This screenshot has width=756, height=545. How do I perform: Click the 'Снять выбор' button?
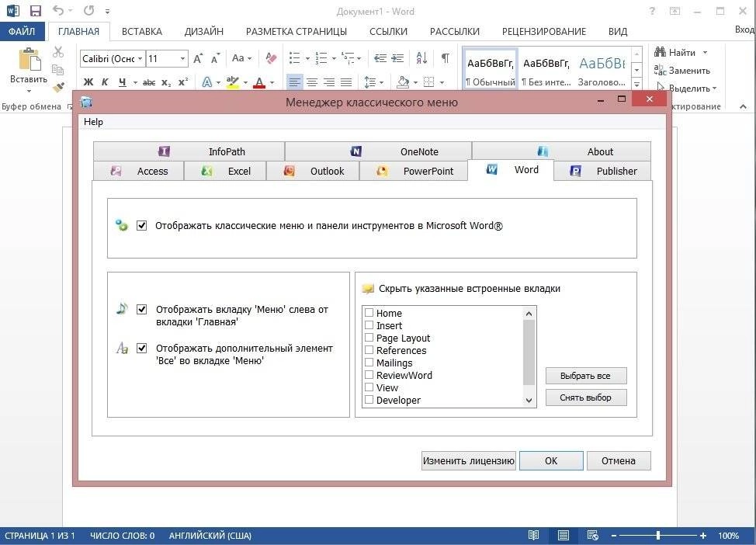click(586, 397)
